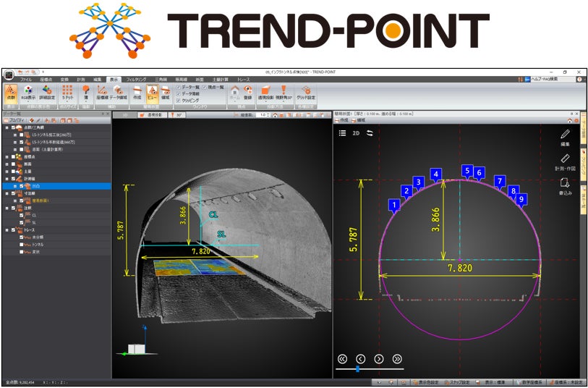The width and height of the screenshot is (588, 388).
Task: Click 透視投影 button in 3D view toolbar
Action: tap(151, 115)
